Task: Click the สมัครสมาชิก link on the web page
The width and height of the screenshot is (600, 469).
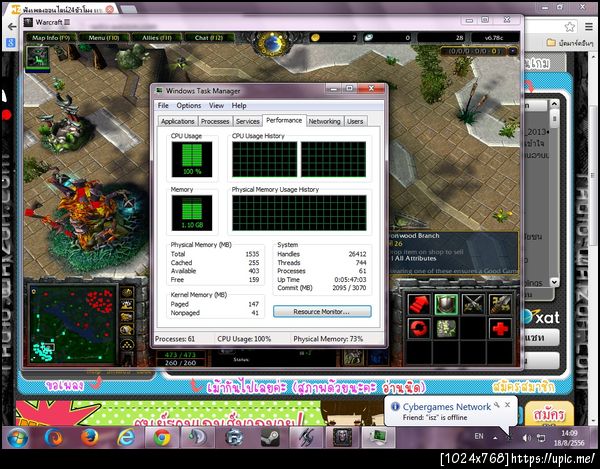Action: pos(523,388)
